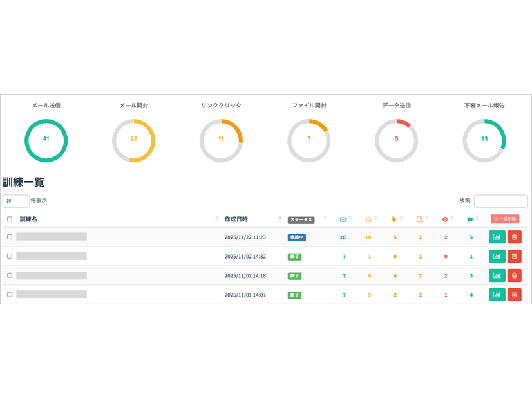The height and width of the screenshot is (399, 532).
Task: Click the メール開封 donut chart showing 22
Action: coord(133,140)
